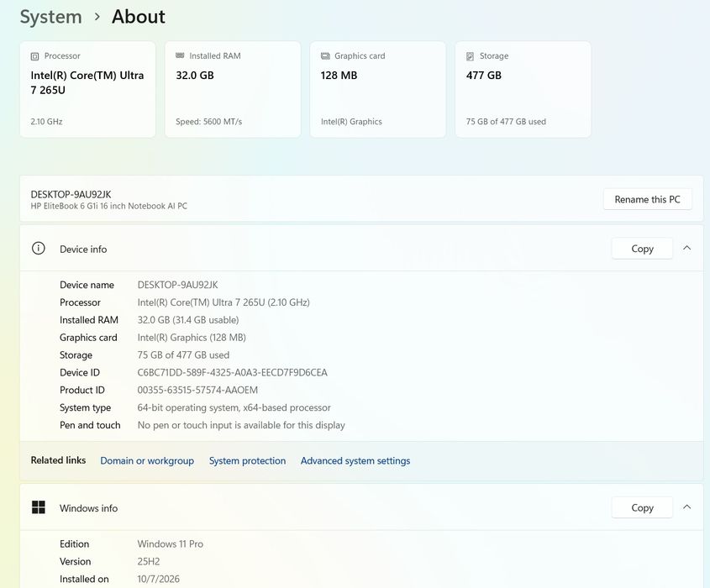Image resolution: width=710 pixels, height=588 pixels.
Task: Click the Windows logo icon
Action: pyautogui.click(x=39, y=507)
